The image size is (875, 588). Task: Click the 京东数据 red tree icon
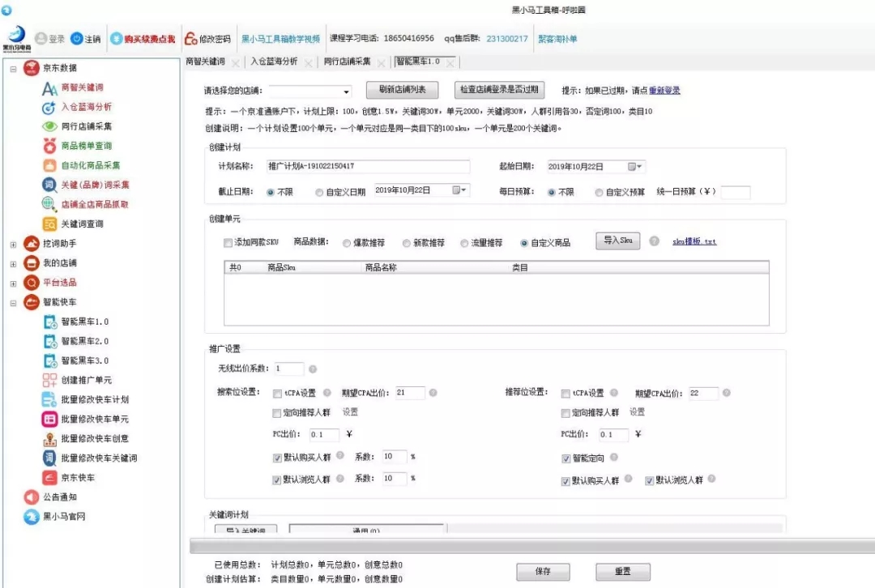click(32, 68)
